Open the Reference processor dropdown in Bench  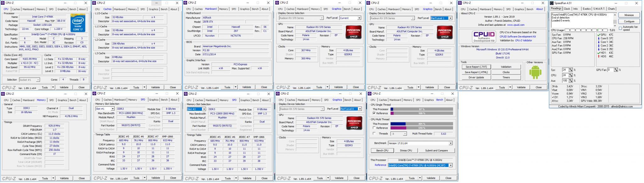coord(420,165)
